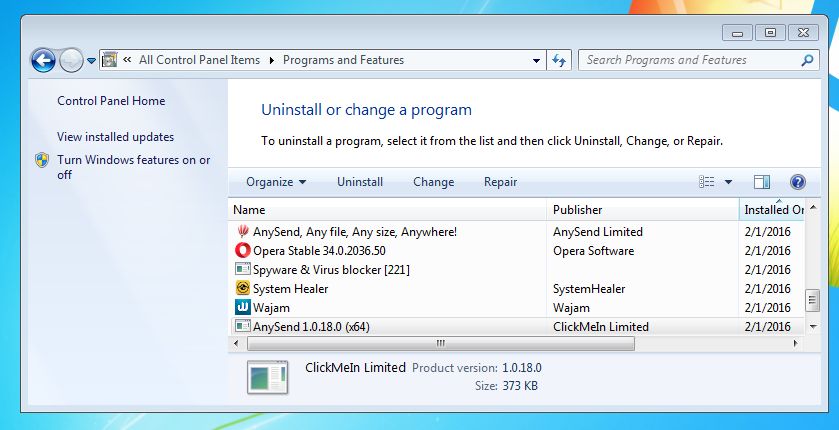
Task: Click the SystemHealer publisher cell
Action: pos(589,289)
